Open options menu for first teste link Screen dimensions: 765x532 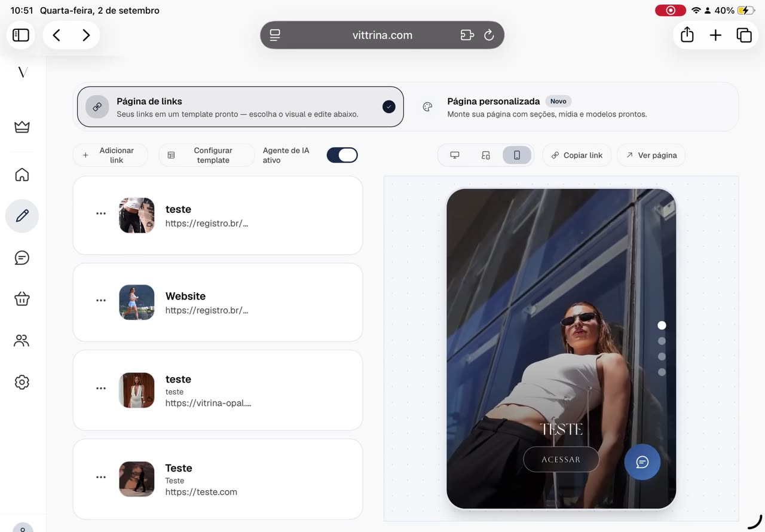point(101,213)
